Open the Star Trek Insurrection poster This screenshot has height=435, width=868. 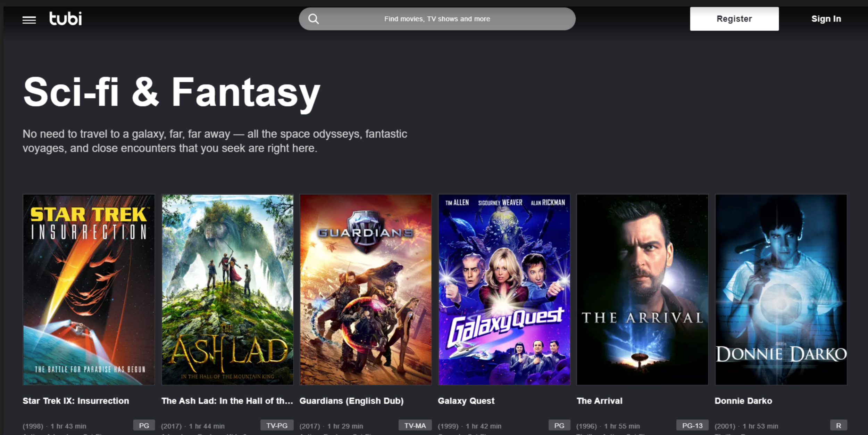89,289
